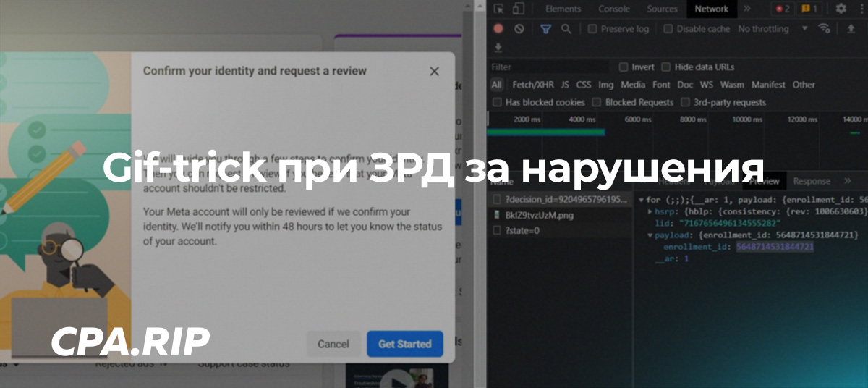Open the Response detail tab

pos(812,181)
